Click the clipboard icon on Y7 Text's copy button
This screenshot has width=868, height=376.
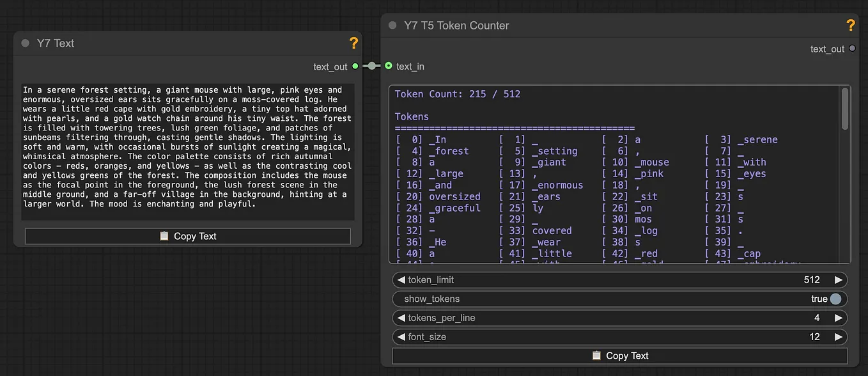pyautogui.click(x=165, y=235)
